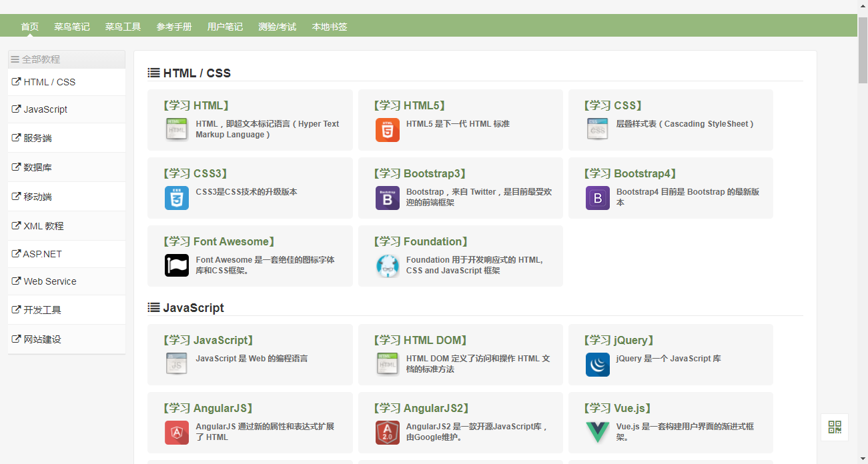Click the orange HTML5 shield icon

point(388,129)
